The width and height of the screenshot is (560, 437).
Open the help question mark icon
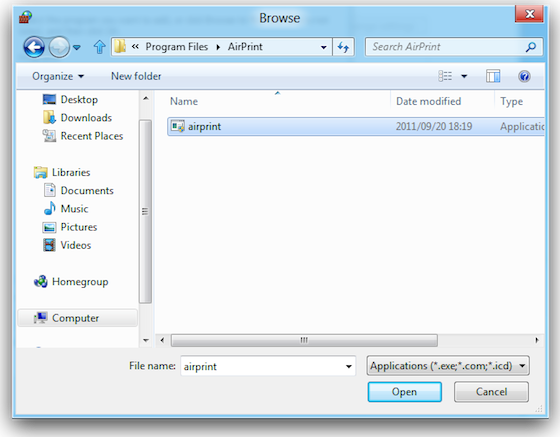click(524, 76)
